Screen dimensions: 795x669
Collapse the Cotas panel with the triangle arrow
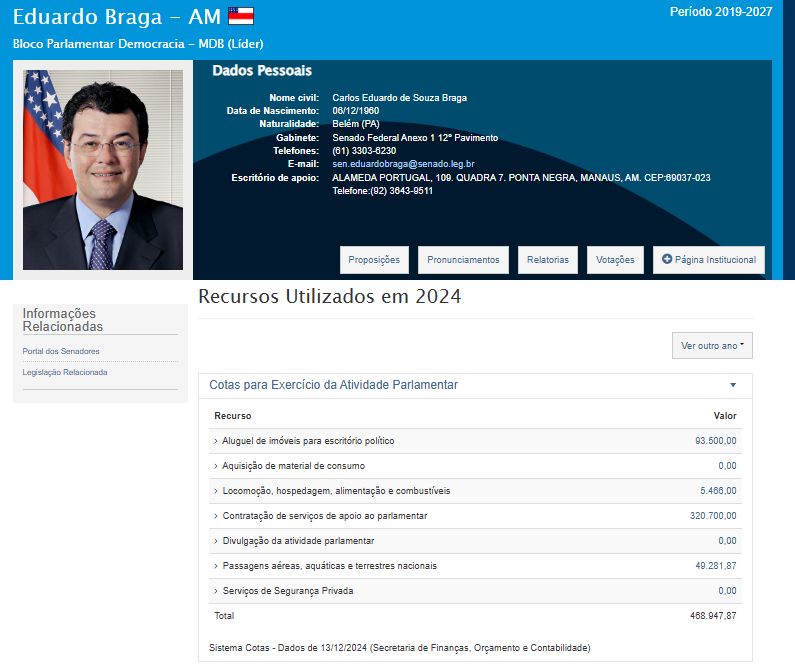733,385
